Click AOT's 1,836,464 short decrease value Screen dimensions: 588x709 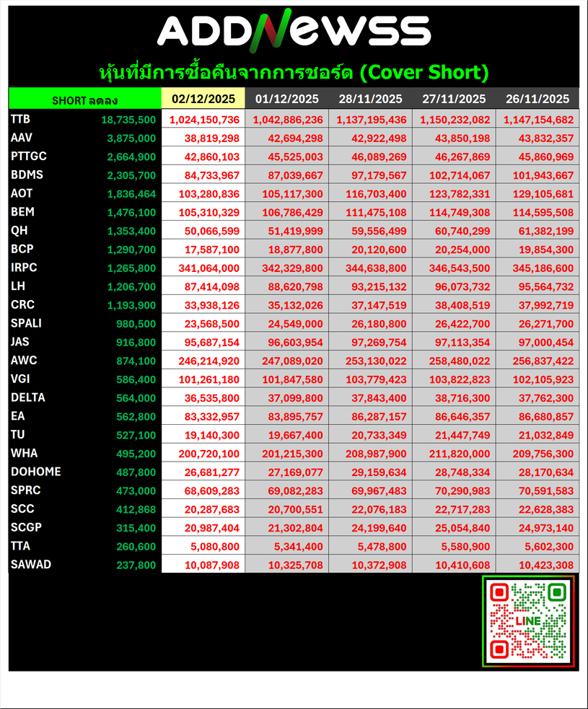point(131,193)
